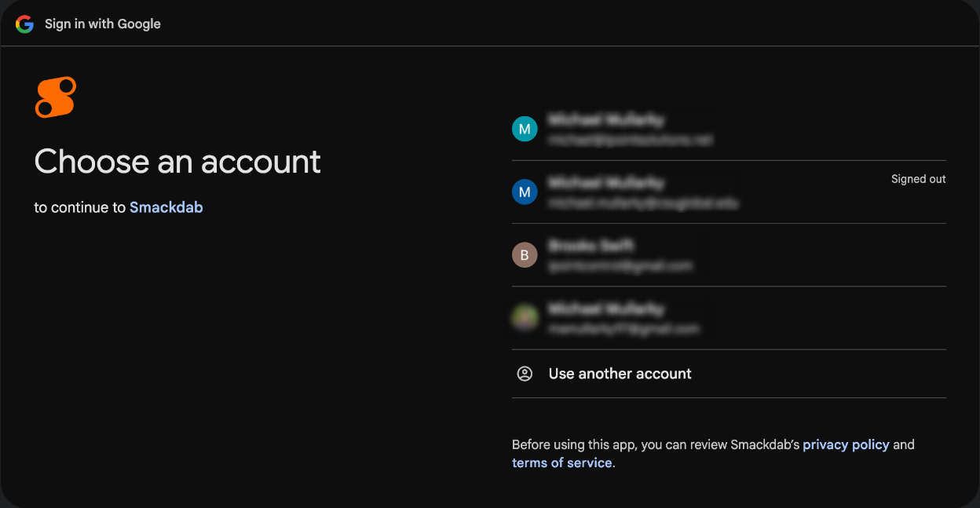Click the orange Smackdab logo
The height and width of the screenshot is (508, 980).
(56, 97)
